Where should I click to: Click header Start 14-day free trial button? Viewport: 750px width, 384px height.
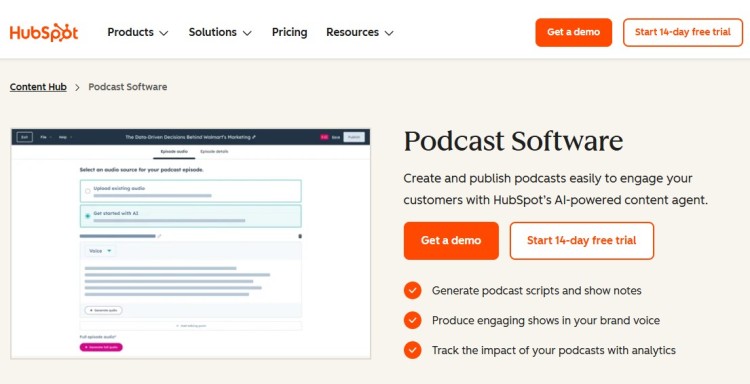(683, 33)
